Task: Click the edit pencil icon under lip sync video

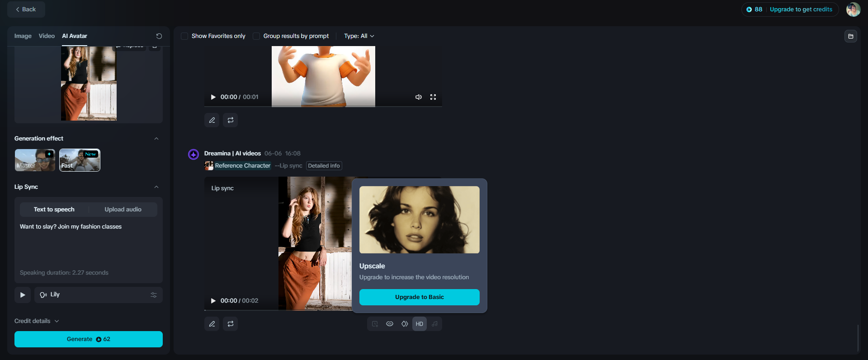Action: click(x=212, y=324)
